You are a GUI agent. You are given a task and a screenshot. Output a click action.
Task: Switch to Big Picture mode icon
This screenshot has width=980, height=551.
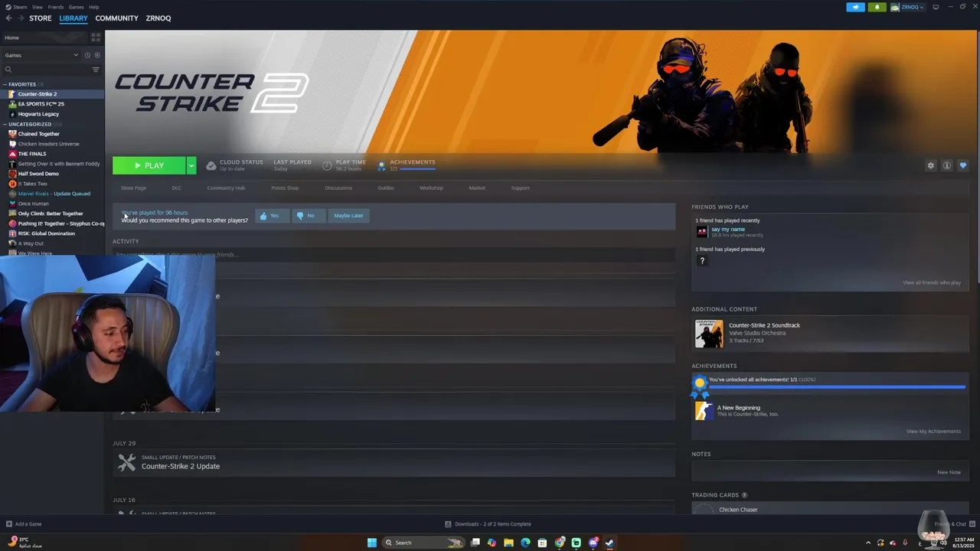coord(936,7)
